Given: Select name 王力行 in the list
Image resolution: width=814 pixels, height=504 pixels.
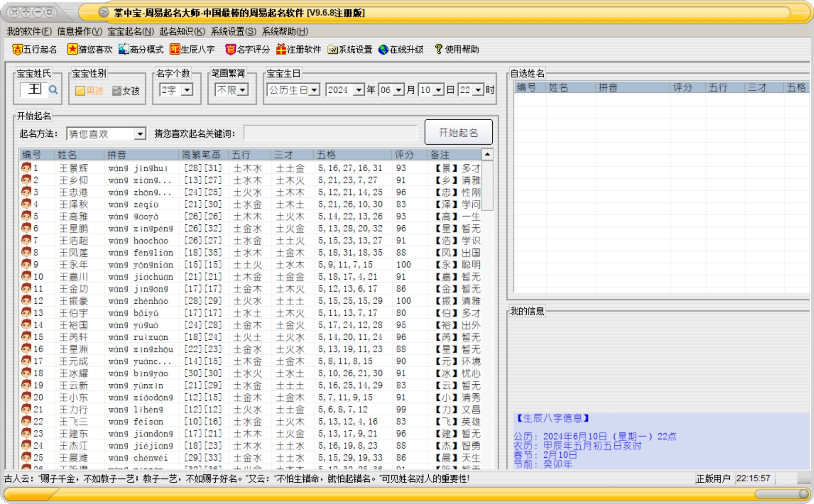Looking at the screenshot, I should pyautogui.click(x=73, y=409).
